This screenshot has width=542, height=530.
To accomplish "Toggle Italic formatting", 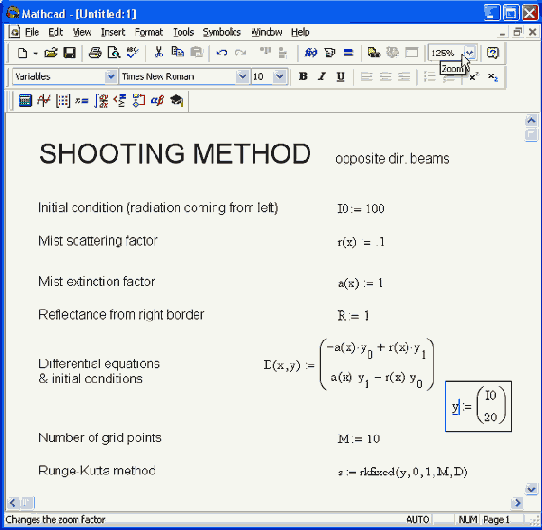I will click(322, 76).
